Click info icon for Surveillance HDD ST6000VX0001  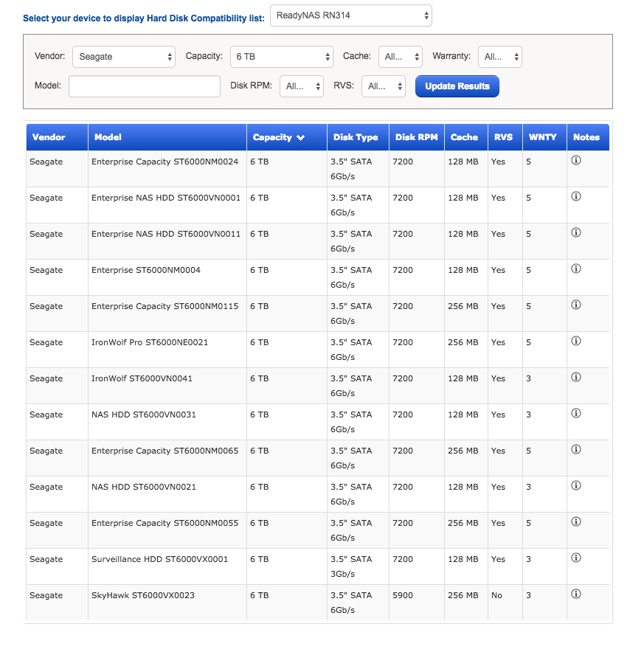click(576, 558)
